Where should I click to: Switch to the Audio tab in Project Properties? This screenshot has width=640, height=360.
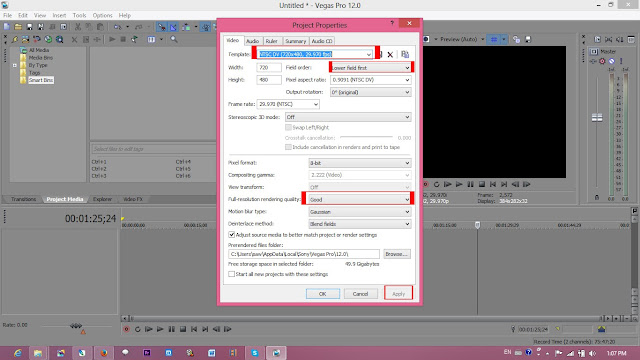click(x=252, y=41)
